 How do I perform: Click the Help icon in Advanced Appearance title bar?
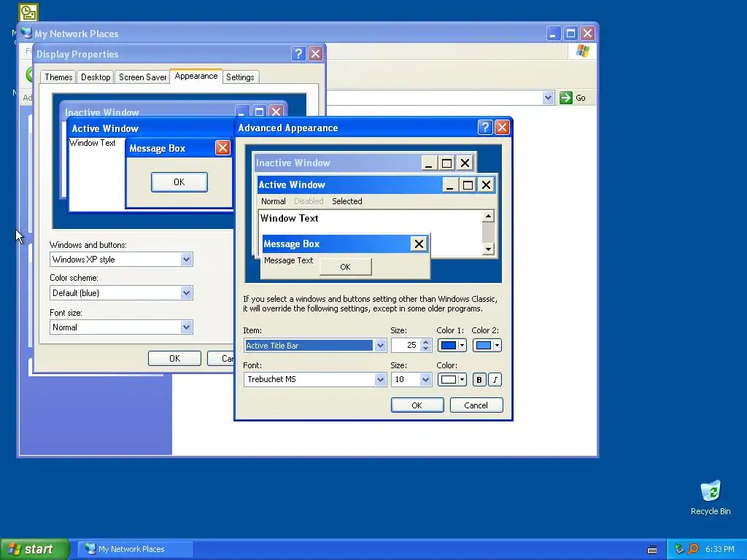485,127
